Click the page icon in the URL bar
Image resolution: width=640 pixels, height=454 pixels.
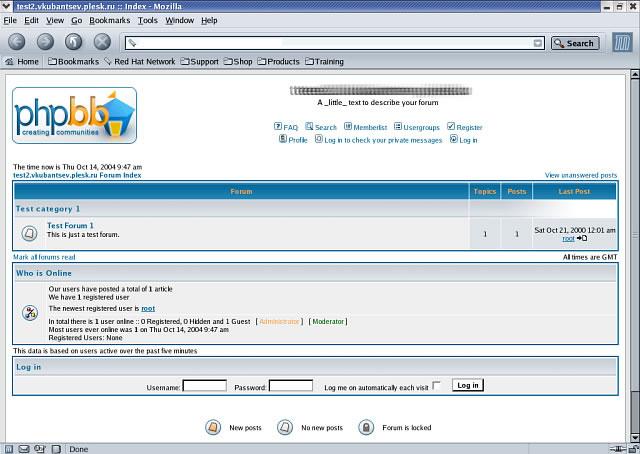[132, 42]
